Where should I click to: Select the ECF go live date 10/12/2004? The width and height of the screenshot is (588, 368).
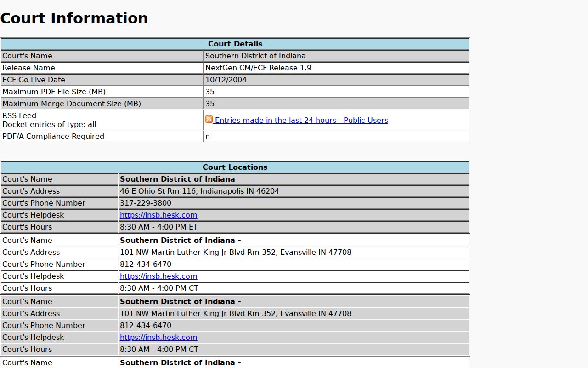coord(226,80)
